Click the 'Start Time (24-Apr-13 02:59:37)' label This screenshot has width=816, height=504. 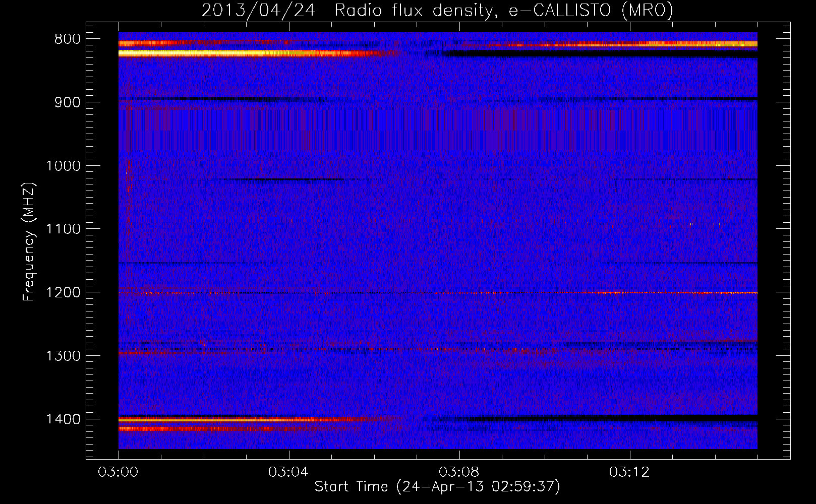pos(437,487)
